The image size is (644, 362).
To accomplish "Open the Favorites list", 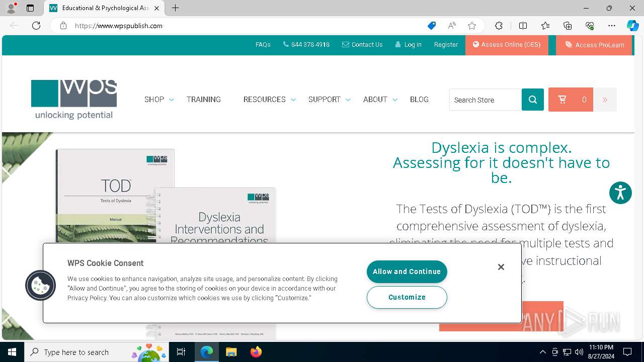I will point(545,26).
